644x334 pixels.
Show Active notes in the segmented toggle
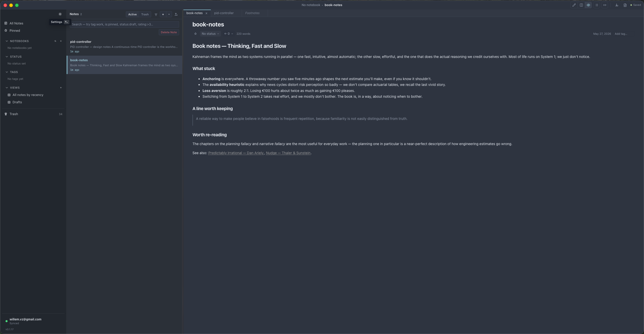132,14
